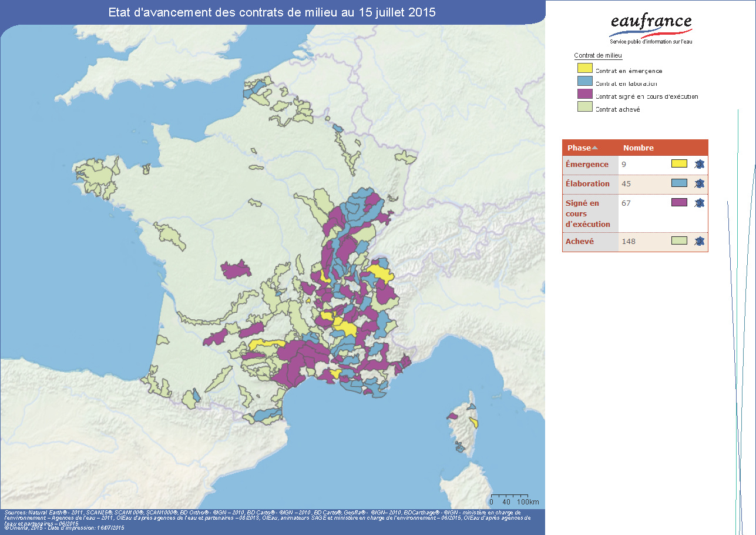Click light green legend box for Contrat achevé
Viewport: 756px width, 535px height.
coord(584,107)
